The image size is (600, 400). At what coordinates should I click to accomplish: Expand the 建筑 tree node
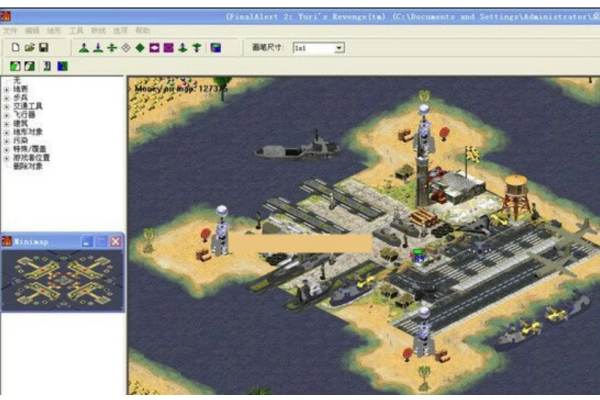[x=7, y=124]
